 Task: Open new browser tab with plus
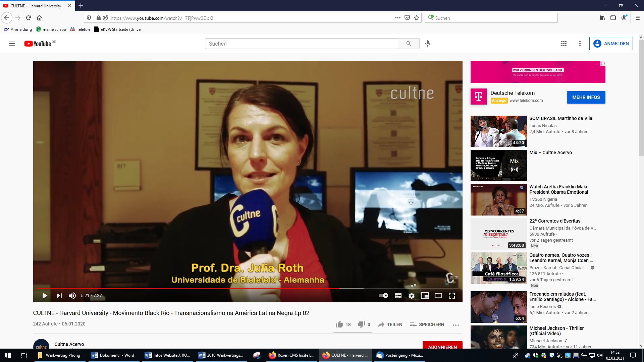81,6
